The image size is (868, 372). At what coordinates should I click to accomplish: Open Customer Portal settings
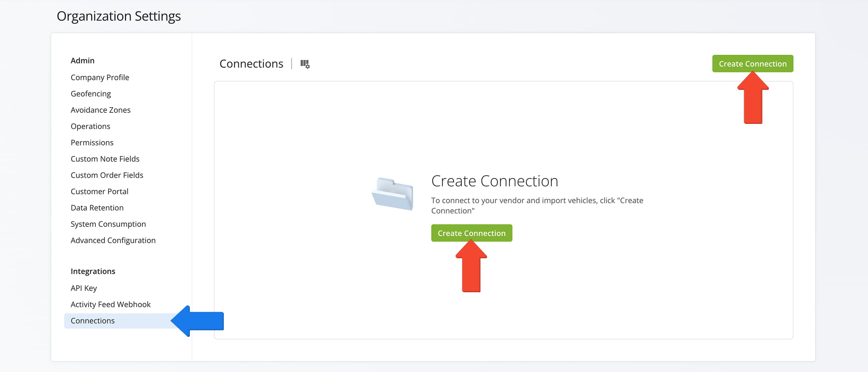(99, 191)
